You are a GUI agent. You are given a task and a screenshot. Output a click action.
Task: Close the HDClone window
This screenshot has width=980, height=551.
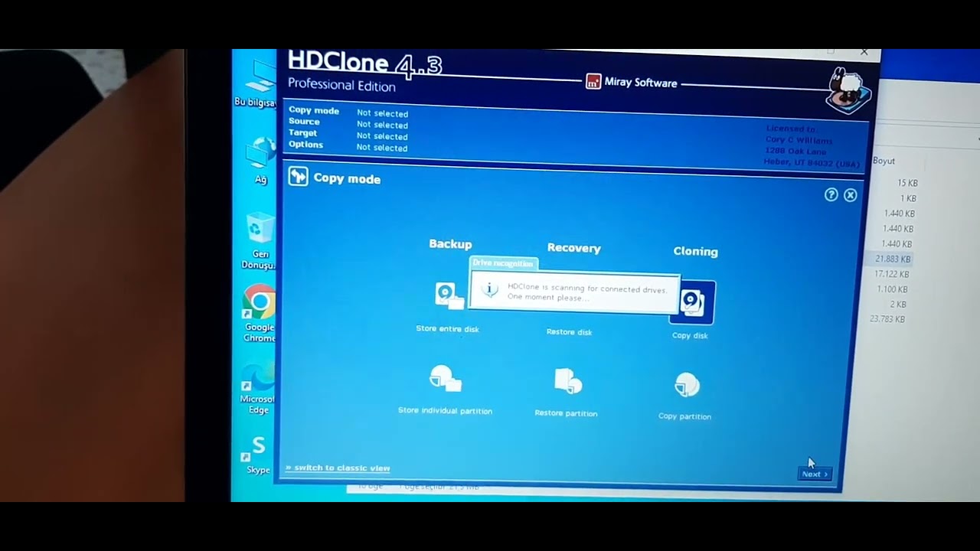864,52
